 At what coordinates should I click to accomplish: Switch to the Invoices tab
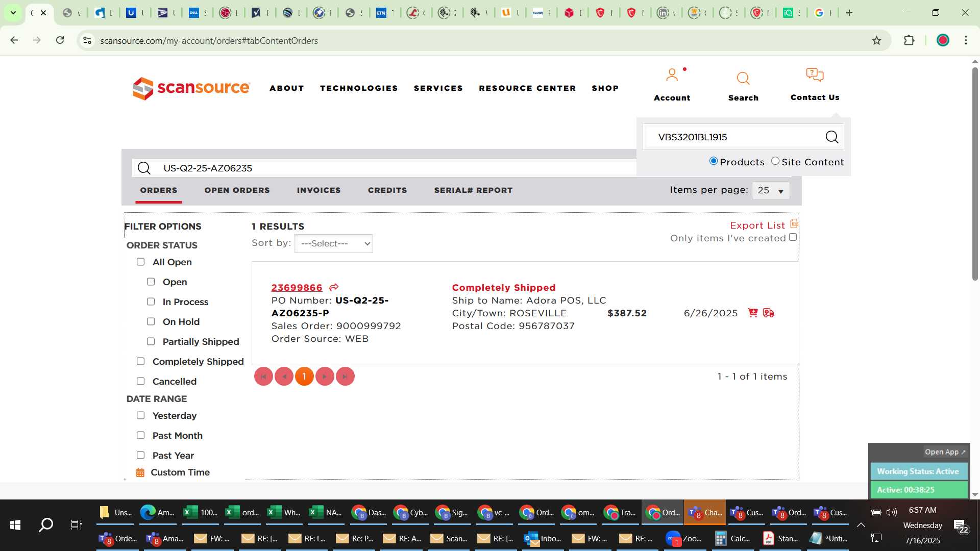[318, 190]
